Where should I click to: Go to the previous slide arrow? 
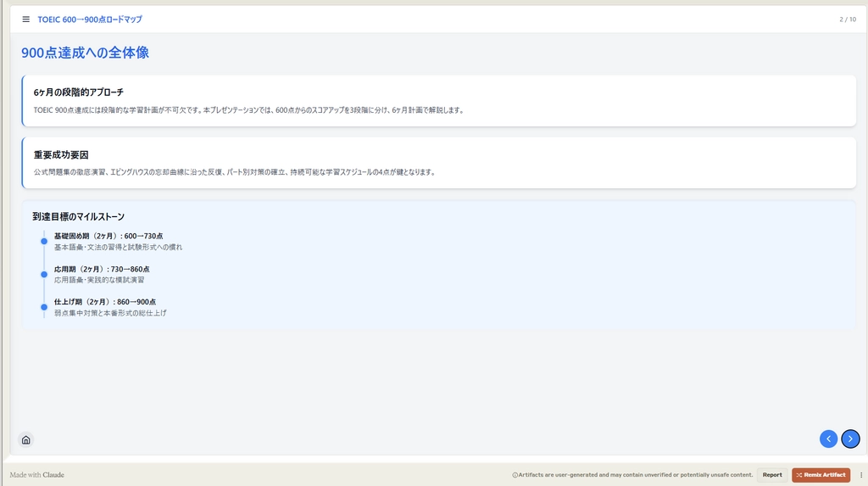coord(829,439)
